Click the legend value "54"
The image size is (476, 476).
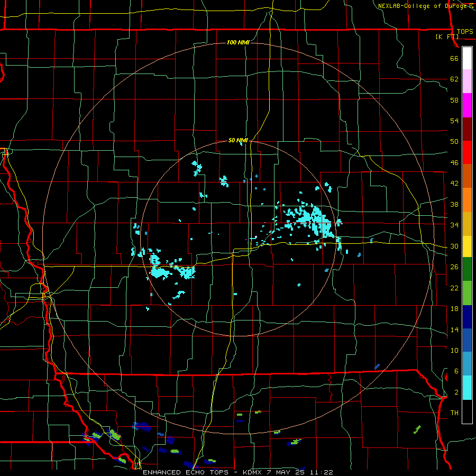point(454,121)
